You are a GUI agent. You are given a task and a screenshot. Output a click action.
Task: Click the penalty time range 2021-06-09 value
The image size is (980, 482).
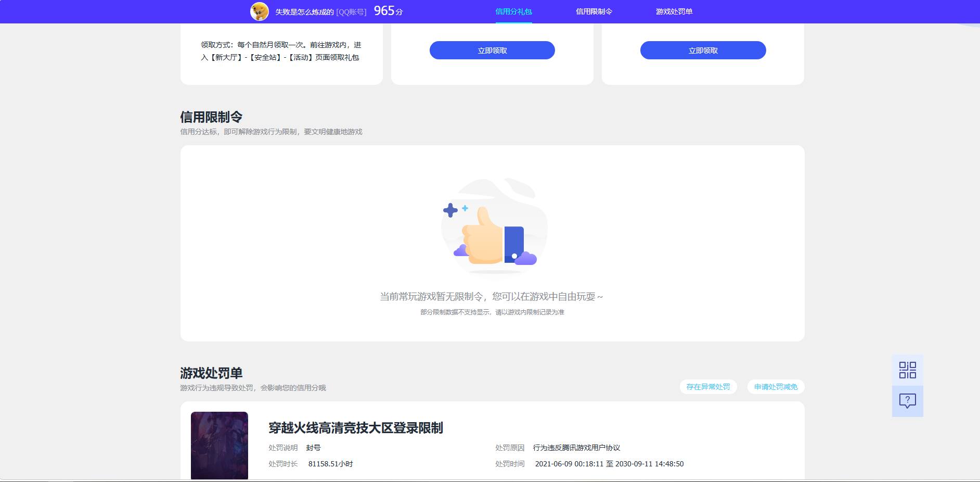coord(609,464)
